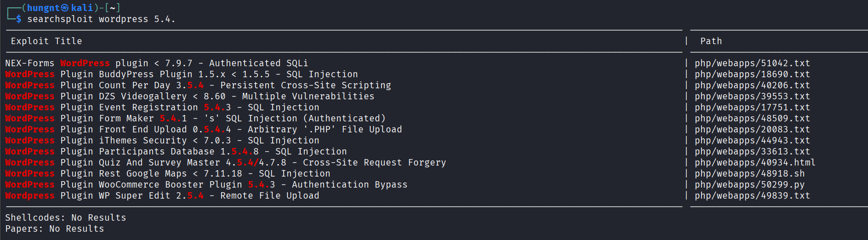Click the WooCommerce Booster Authentication Bypass entry
The height and width of the screenshot is (240, 868).
[x=206, y=184]
